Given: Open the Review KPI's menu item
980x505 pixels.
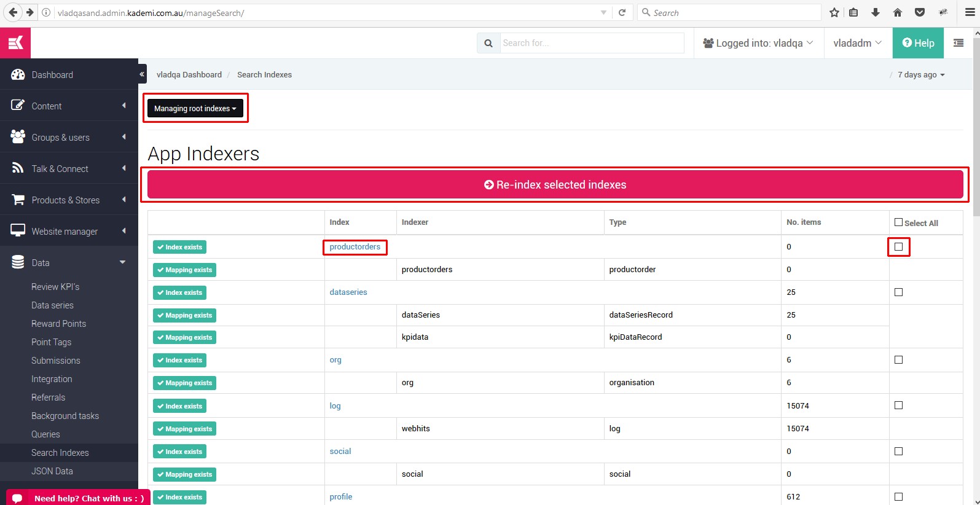Looking at the screenshot, I should (x=55, y=286).
